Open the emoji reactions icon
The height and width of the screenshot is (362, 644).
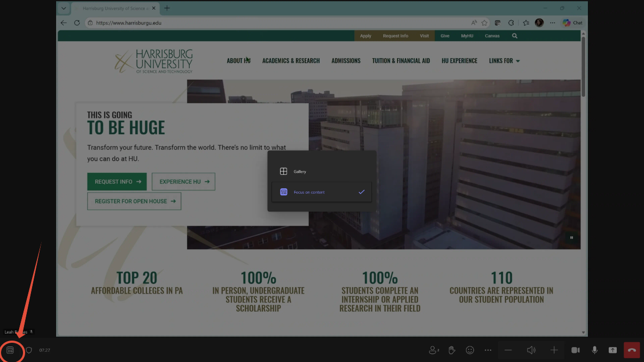click(470, 350)
